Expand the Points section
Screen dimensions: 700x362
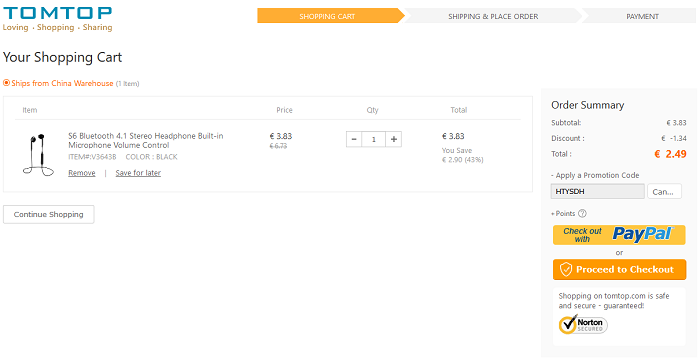coord(563,213)
